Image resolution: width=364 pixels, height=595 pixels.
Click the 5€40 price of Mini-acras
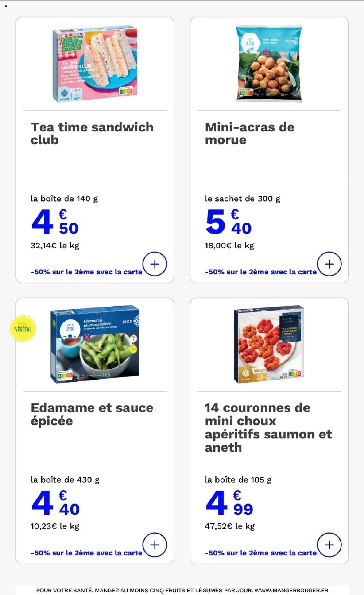click(228, 222)
